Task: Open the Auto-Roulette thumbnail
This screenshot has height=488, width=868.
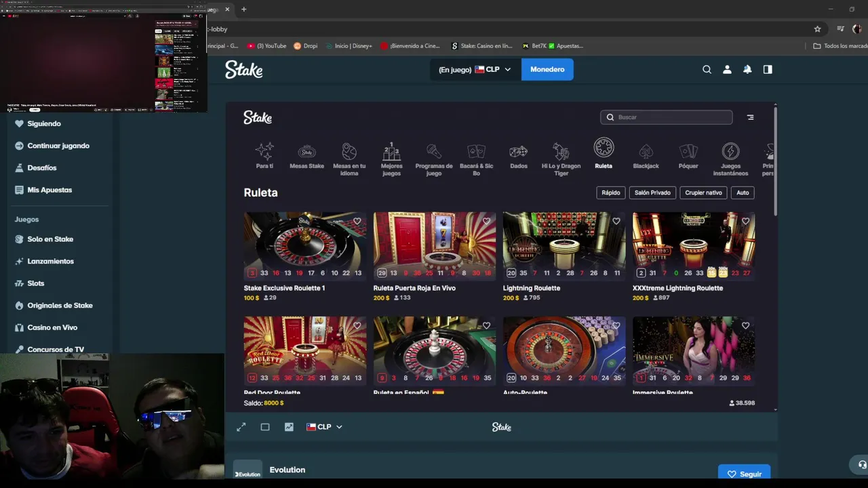Action: [x=564, y=350]
